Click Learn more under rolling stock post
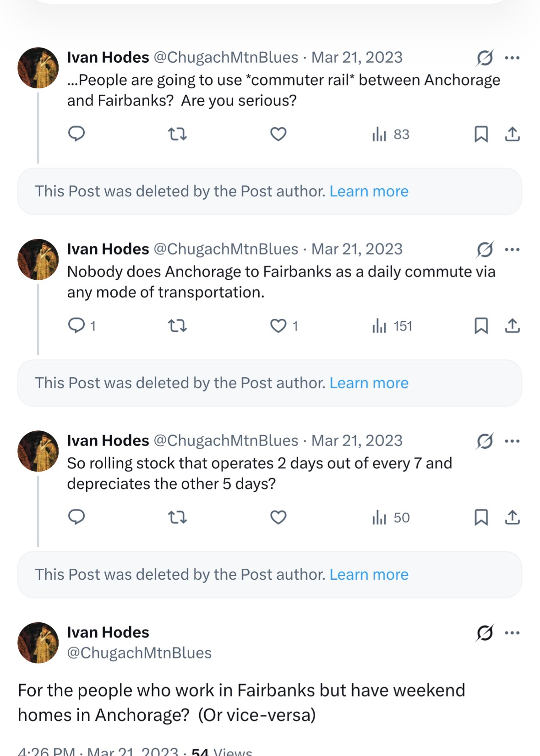 tap(369, 575)
